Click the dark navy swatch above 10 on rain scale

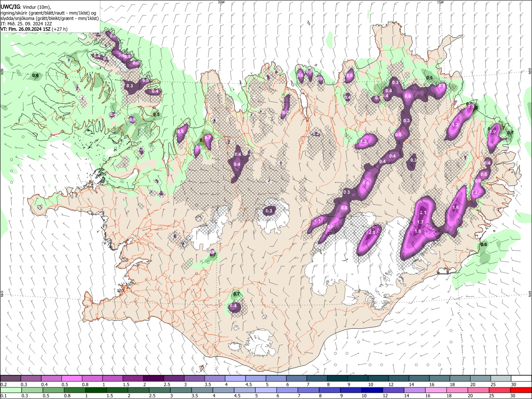372,390
